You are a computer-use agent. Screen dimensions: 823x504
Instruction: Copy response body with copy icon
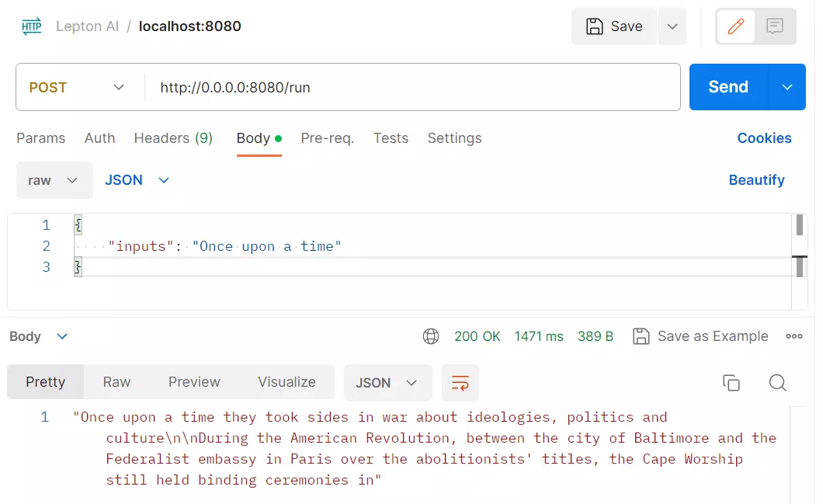point(731,383)
